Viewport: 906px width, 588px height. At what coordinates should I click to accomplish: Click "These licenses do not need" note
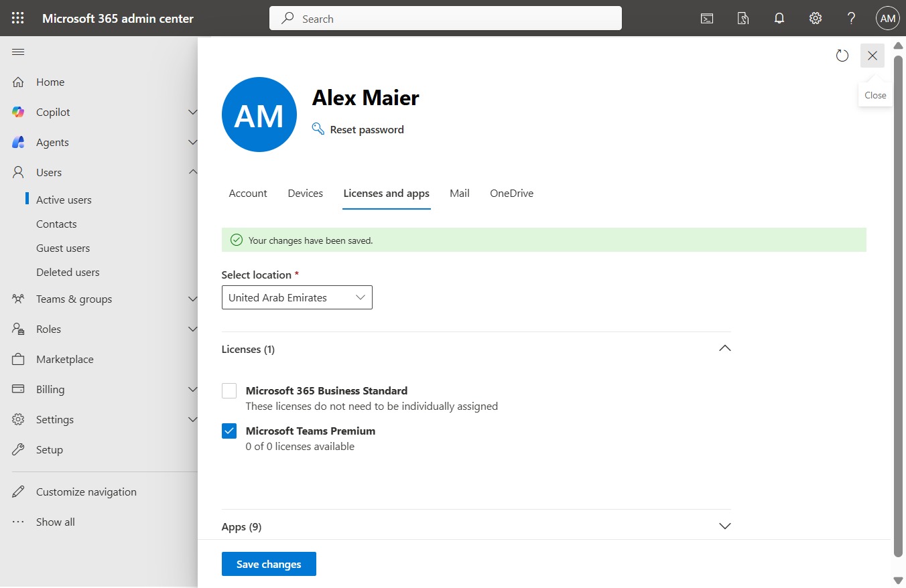pos(372,406)
